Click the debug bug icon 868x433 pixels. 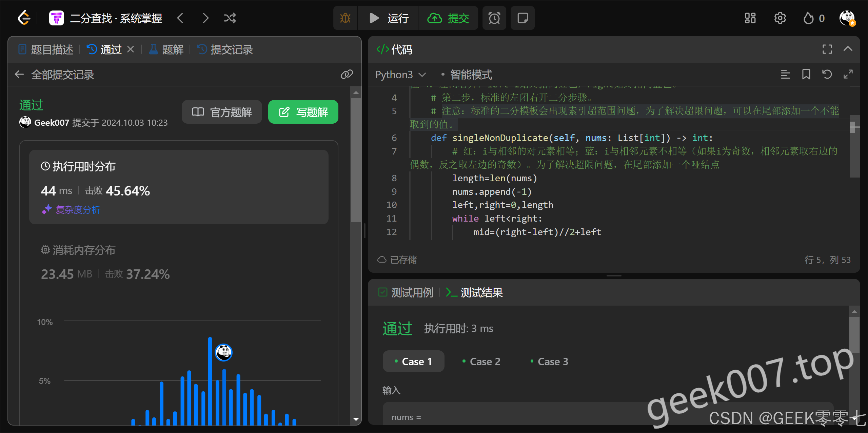coord(345,18)
